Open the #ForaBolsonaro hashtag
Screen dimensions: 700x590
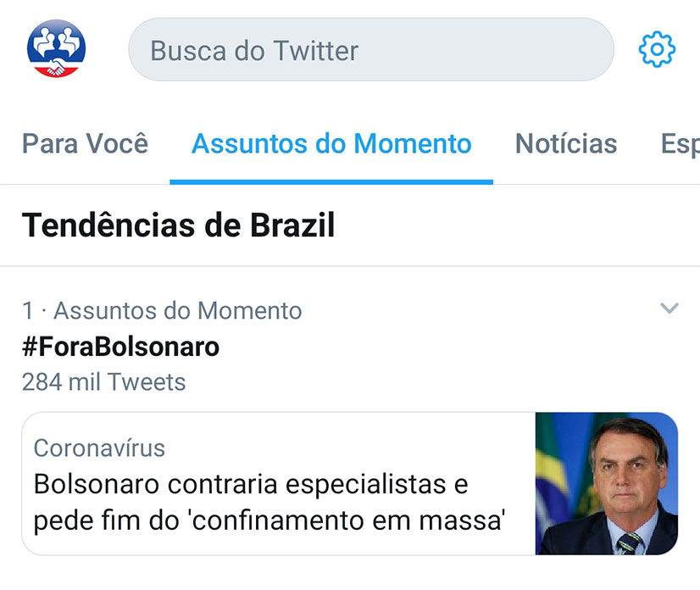coord(120,347)
